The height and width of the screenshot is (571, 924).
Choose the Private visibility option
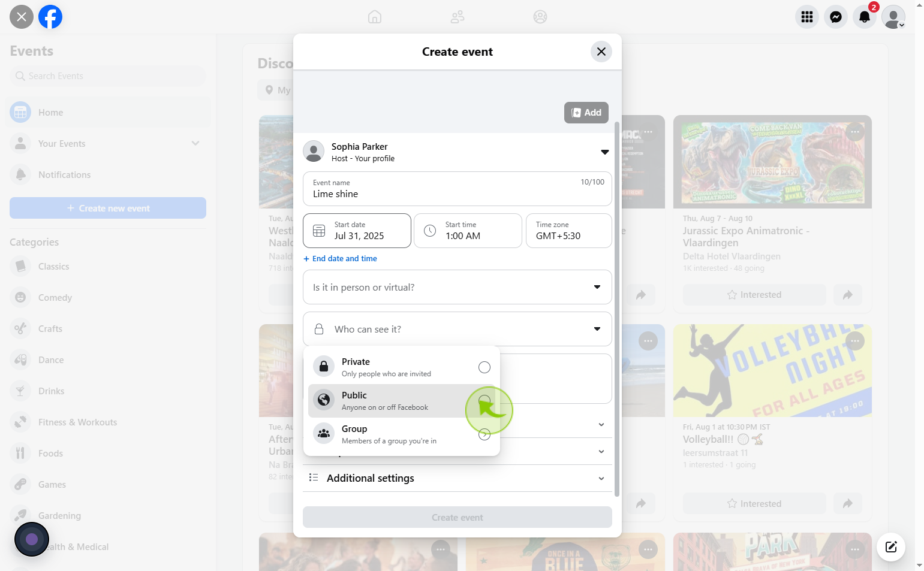(x=402, y=367)
